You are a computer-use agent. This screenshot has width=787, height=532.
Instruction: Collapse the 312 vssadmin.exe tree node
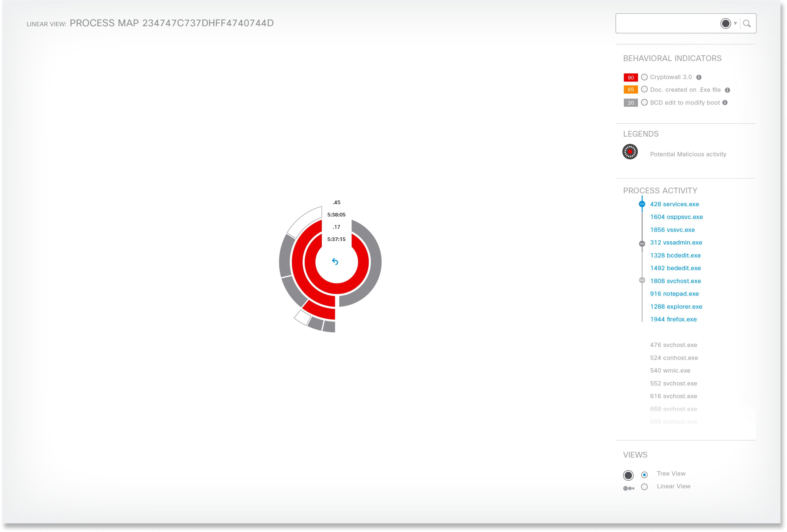642,244
